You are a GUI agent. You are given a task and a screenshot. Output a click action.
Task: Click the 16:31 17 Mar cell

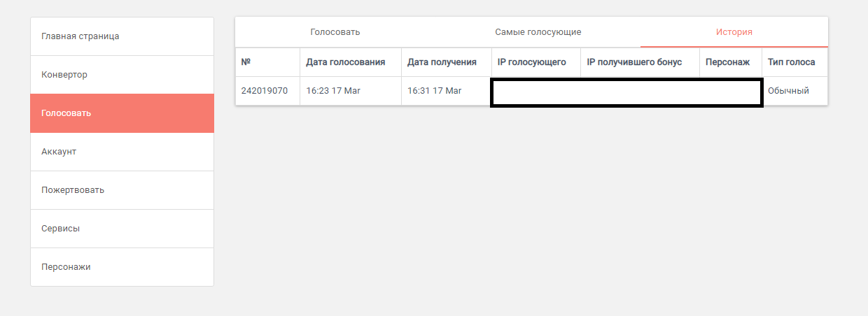(447, 91)
